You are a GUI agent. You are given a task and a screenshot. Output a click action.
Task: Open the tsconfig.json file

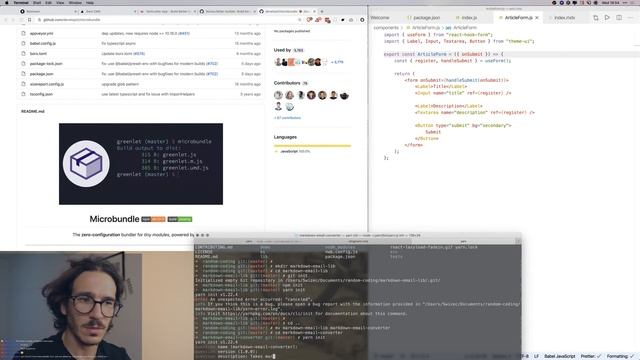tap(41, 94)
